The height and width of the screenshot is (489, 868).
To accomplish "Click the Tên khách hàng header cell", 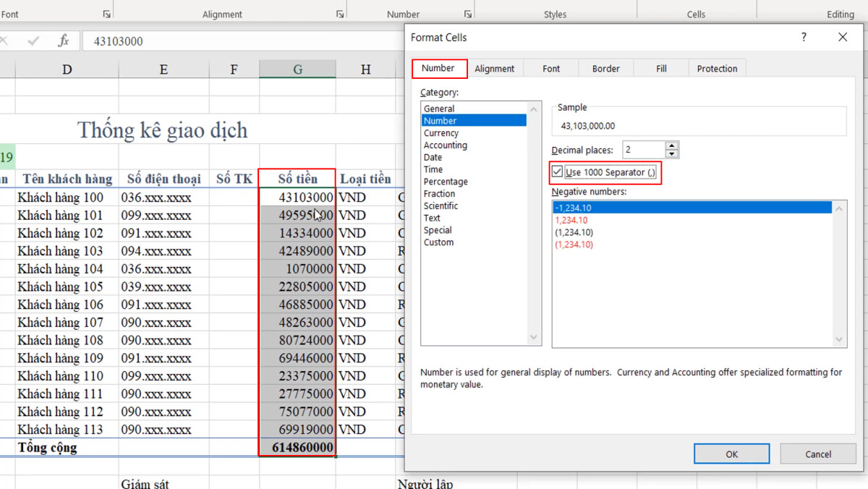I will (x=67, y=179).
